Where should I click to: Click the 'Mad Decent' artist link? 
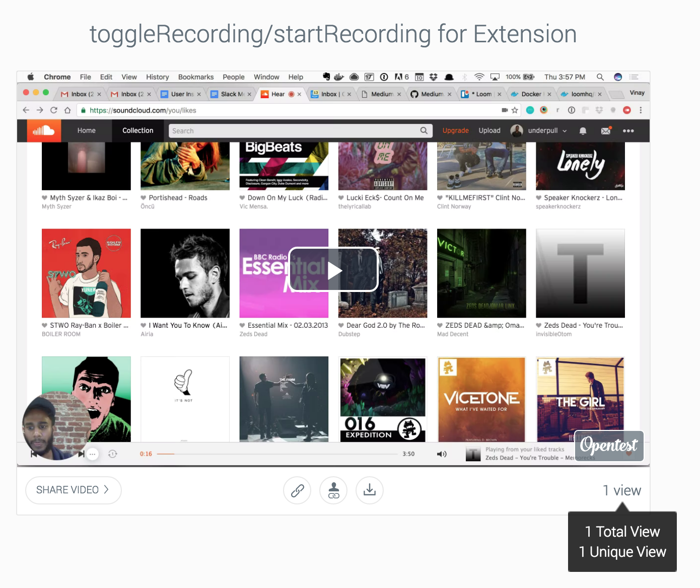(453, 334)
